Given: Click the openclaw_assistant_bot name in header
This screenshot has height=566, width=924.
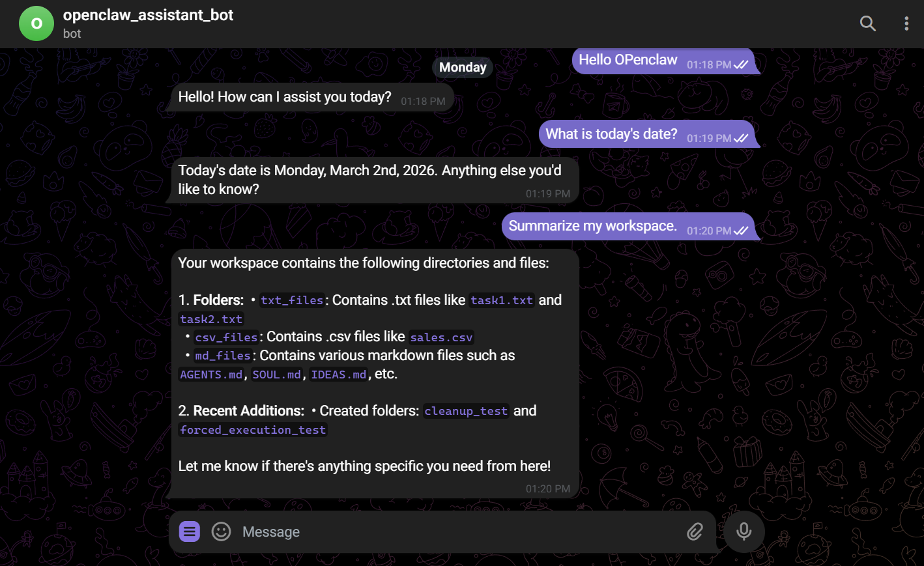Looking at the screenshot, I should (x=149, y=15).
